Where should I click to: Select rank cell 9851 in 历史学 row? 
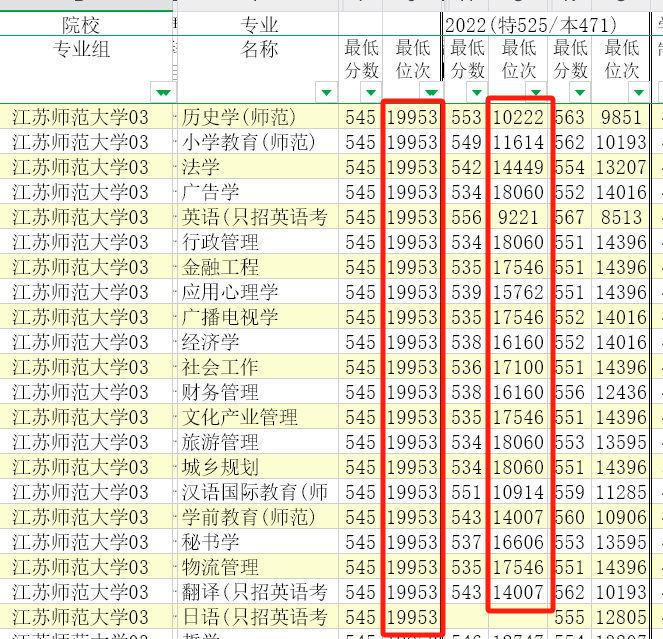click(621, 117)
